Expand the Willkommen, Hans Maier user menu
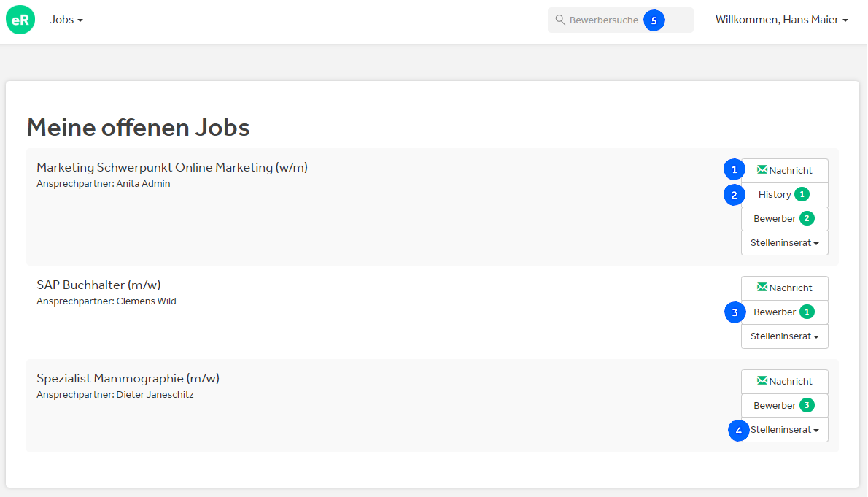The height and width of the screenshot is (497, 868). [x=781, y=20]
